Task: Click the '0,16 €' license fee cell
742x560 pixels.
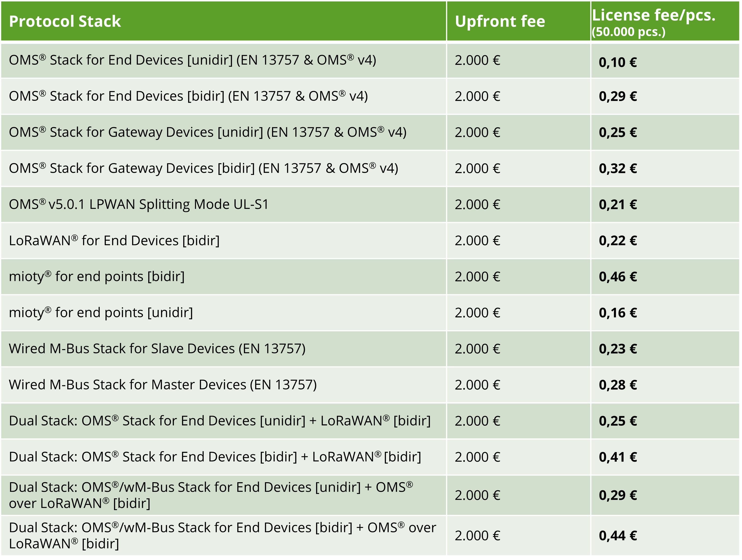Action: [x=618, y=313]
